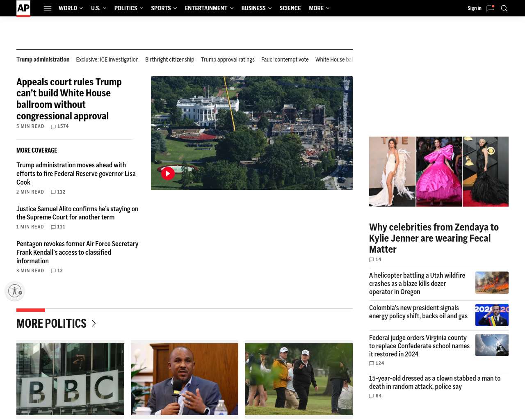
Task: Open the BBC logo photo card
Action: [x=70, y=379]
